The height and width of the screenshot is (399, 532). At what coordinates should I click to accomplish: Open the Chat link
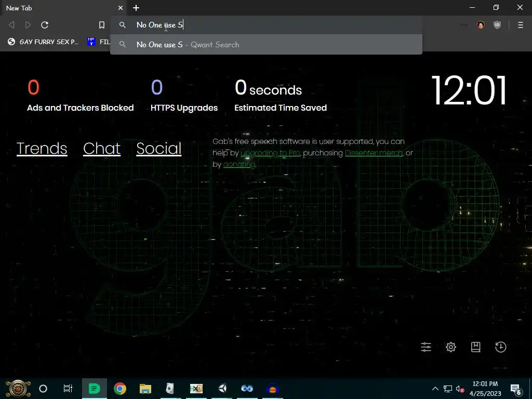click(x=102, y=149)
